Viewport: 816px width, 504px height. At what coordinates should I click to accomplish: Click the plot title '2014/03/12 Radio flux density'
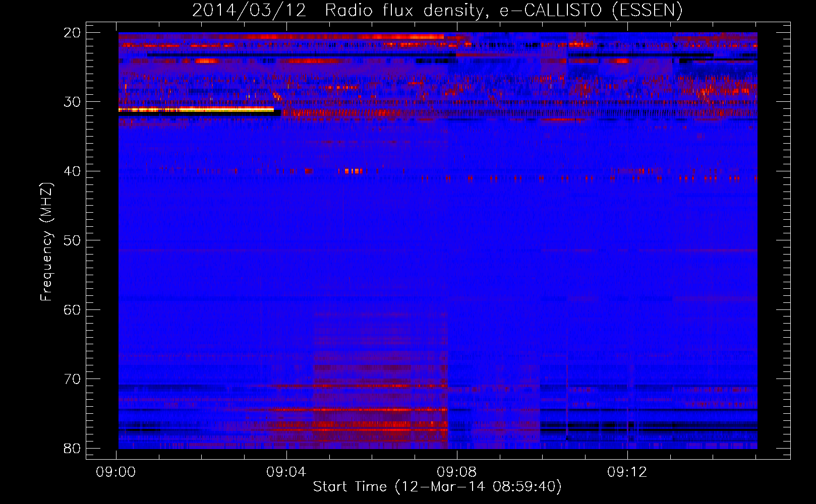(437, 10)
